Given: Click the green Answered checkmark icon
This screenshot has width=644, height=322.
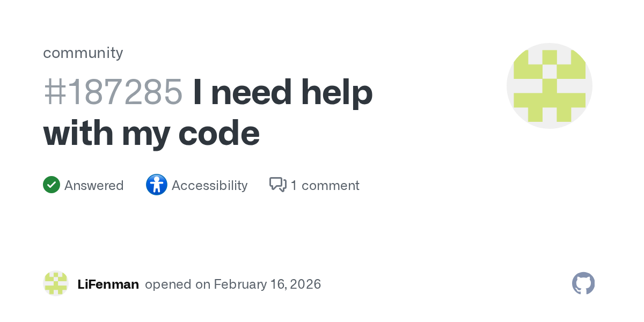Looking at the screenshot, I should [52, 185].
